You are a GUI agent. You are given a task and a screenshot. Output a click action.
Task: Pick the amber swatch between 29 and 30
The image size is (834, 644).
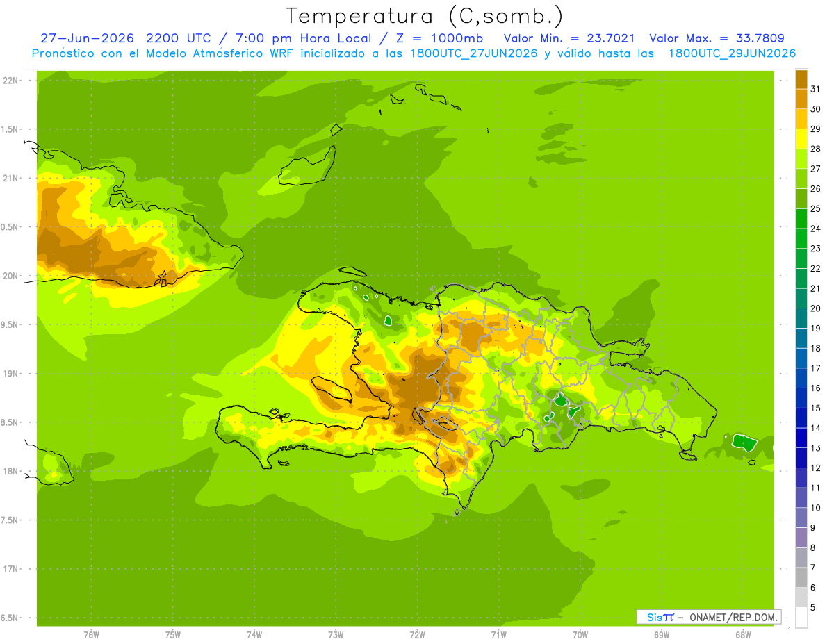(801, 119)
